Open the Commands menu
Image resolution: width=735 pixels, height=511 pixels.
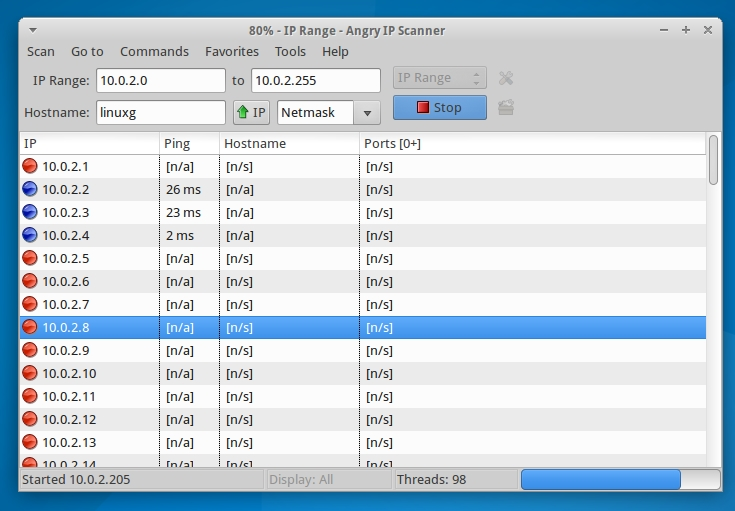[154, 52]
